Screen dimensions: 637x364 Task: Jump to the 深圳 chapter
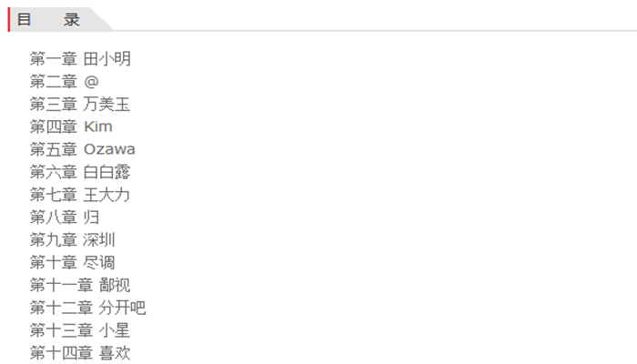click(x=100, y=240)
